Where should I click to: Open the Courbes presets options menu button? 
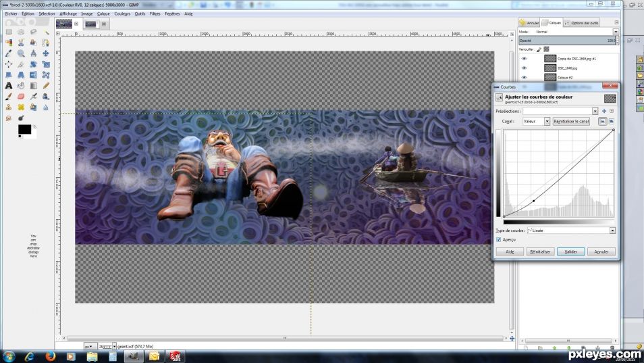coord(612,111)
